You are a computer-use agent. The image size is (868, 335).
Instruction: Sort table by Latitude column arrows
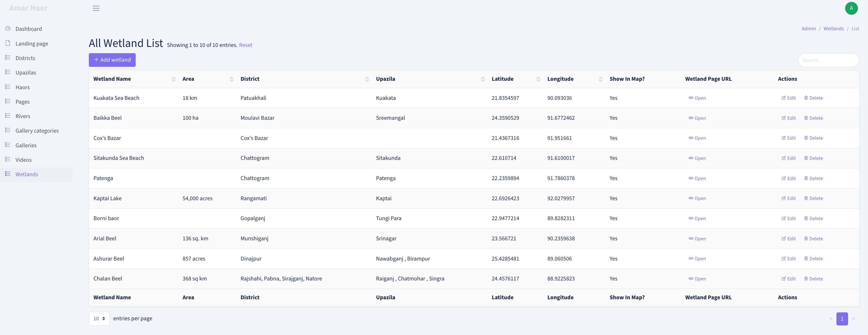coord(538,79)
